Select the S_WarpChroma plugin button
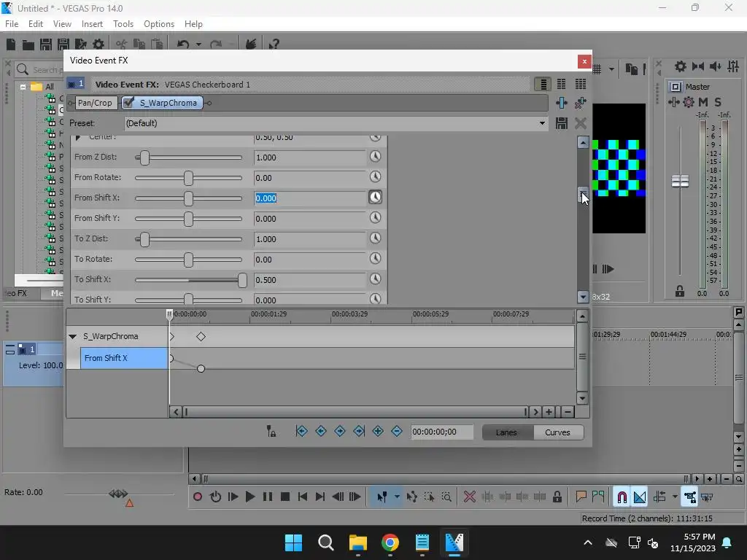747x560 pixels. click(163, 103)
